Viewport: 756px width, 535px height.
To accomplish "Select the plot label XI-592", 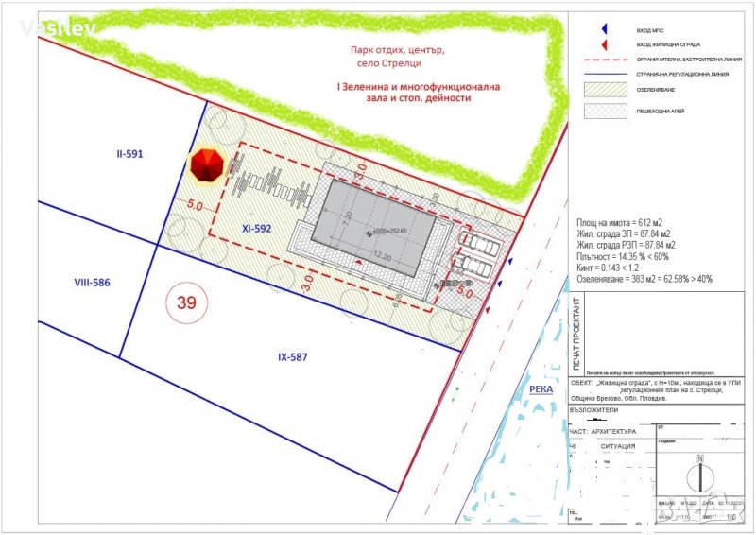I will click(256, 228).
